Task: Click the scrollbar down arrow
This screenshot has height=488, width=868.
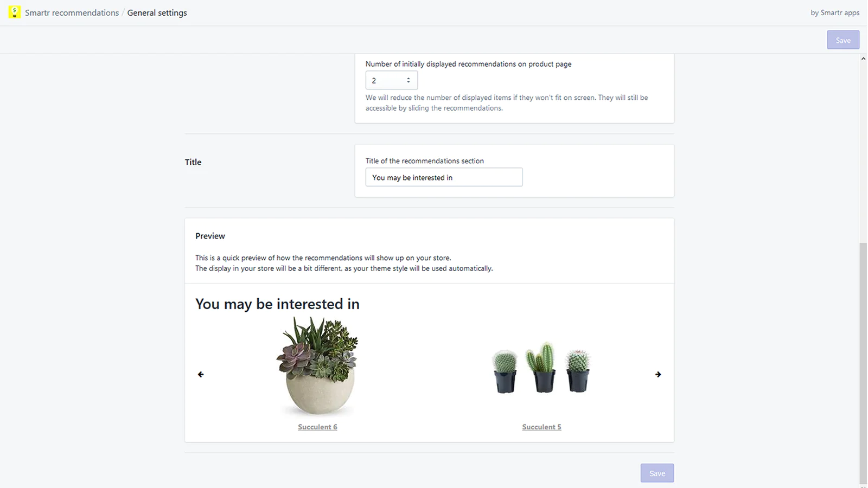Action: 863,485
